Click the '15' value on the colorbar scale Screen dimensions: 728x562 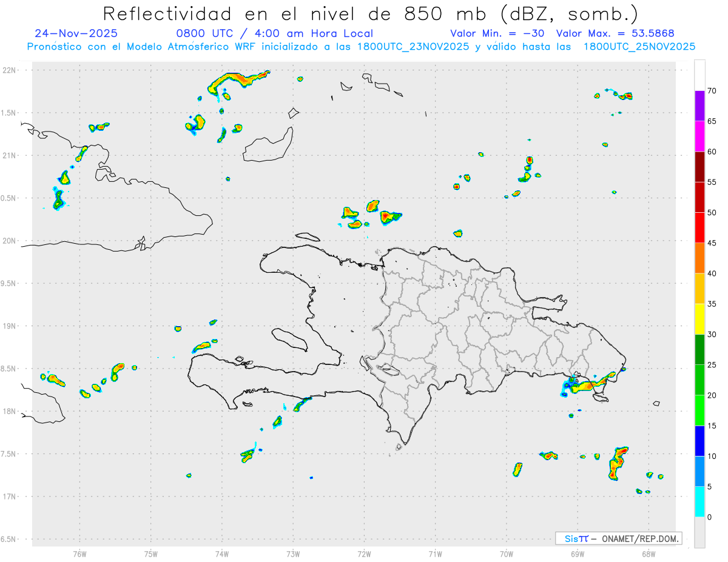(x=712, y=426)
